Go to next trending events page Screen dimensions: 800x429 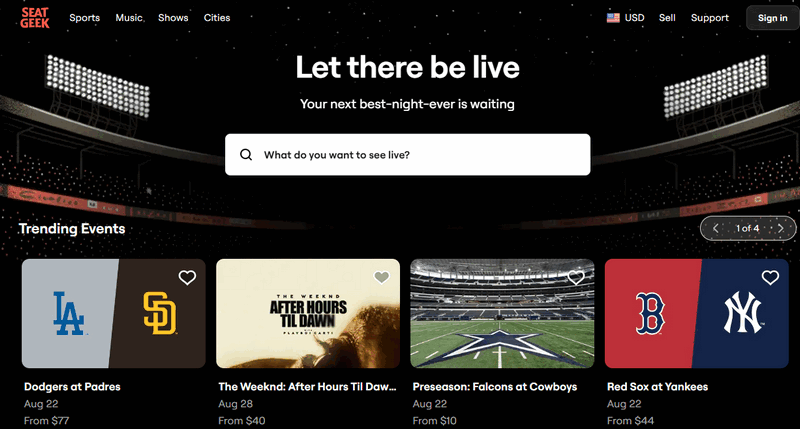780,229
